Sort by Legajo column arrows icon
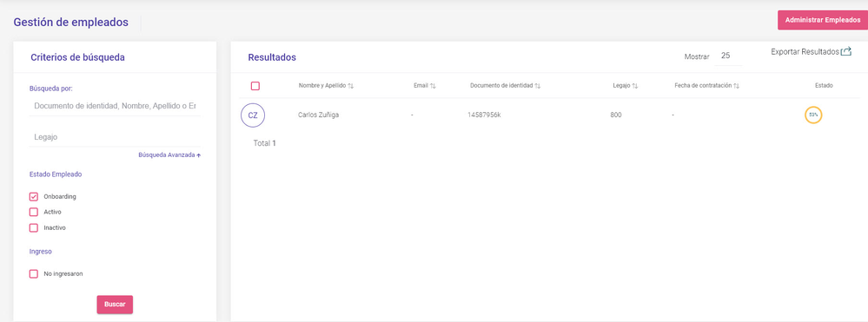The image size is (868, 322). 635,86
